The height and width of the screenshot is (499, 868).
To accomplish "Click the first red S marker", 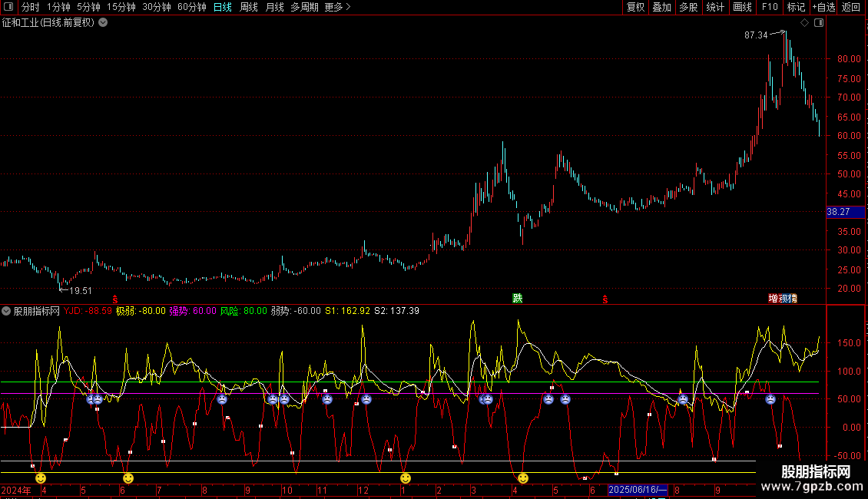I will pos(115,299).
